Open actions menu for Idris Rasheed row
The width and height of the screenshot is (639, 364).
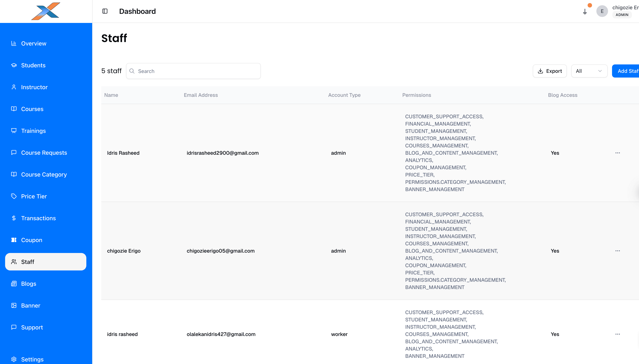[x=618, y=153]
